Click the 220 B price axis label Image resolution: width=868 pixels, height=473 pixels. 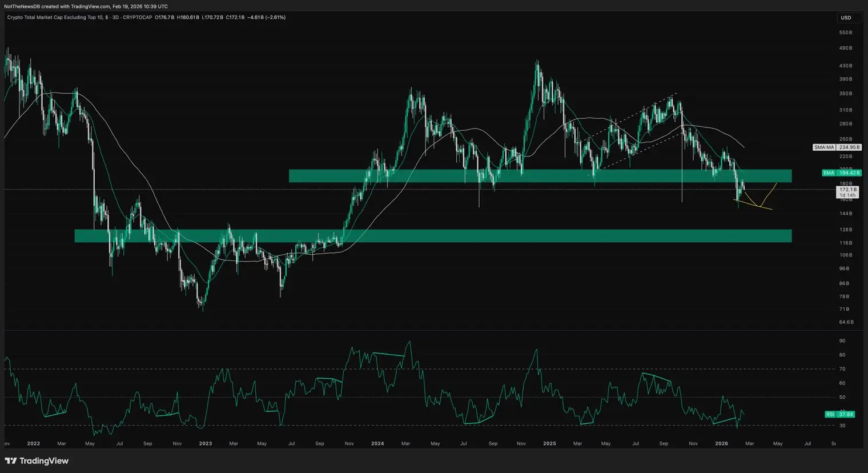pos(846,156)
